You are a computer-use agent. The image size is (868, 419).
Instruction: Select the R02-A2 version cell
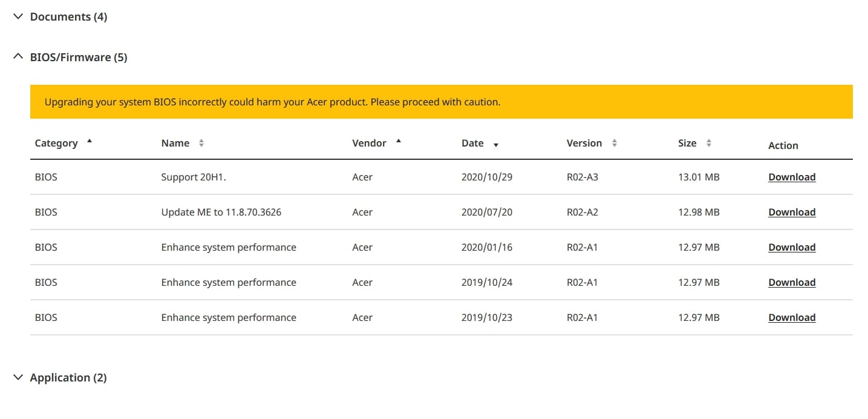[x=582, y=213]
